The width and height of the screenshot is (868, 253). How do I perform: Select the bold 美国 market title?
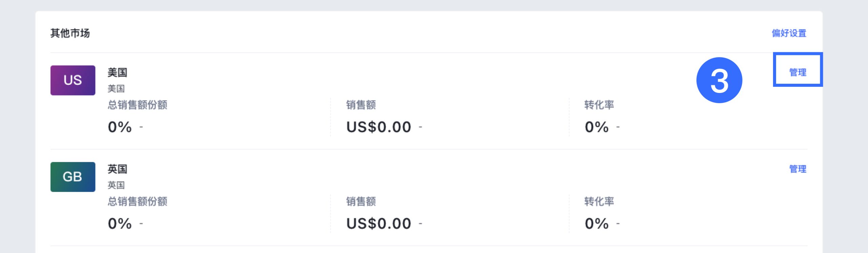click(x=117, y=72)
